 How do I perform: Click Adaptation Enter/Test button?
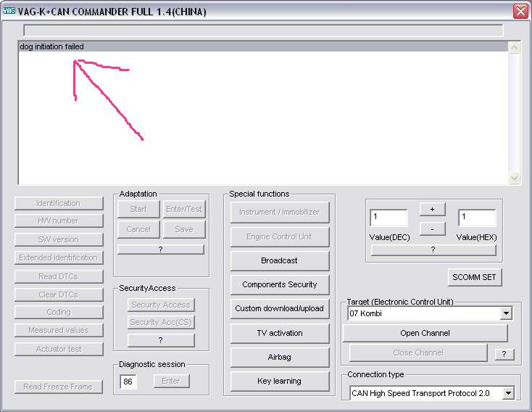pyautogui.click(x=184, y=209)
